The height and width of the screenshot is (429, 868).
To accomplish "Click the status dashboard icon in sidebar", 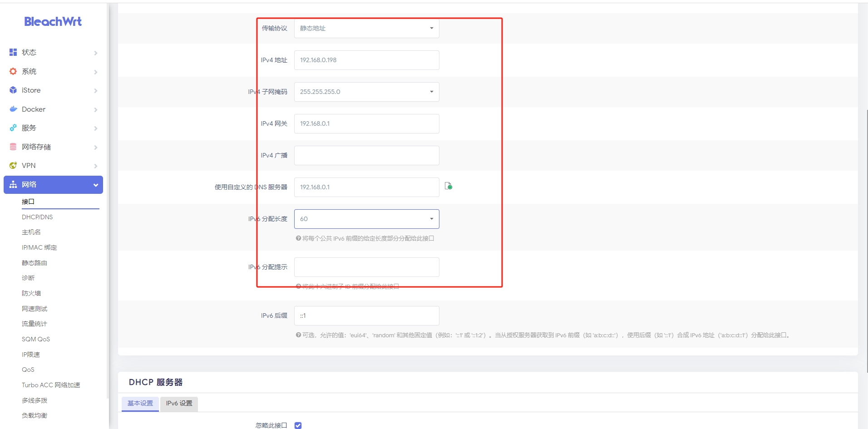I will pos(13,52).
